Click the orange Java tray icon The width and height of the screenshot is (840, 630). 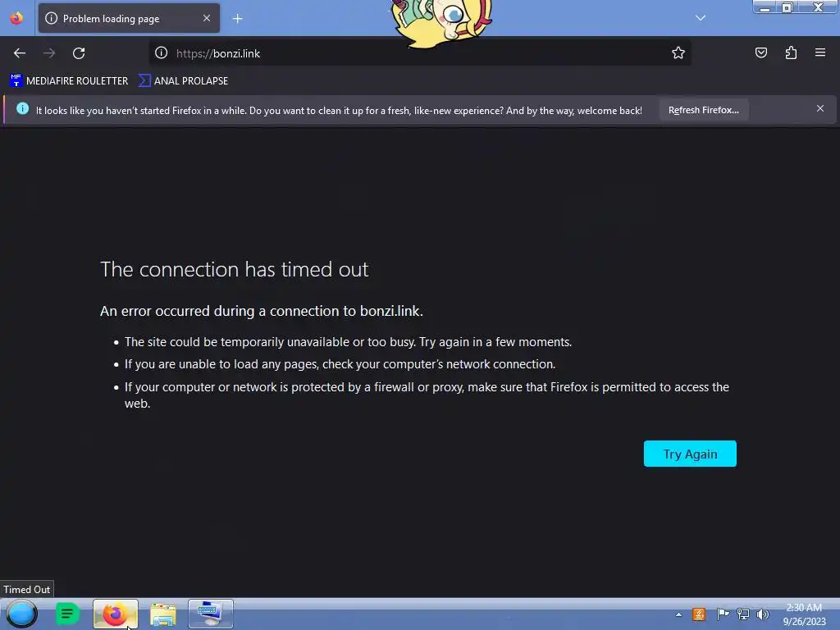point(699,614)
